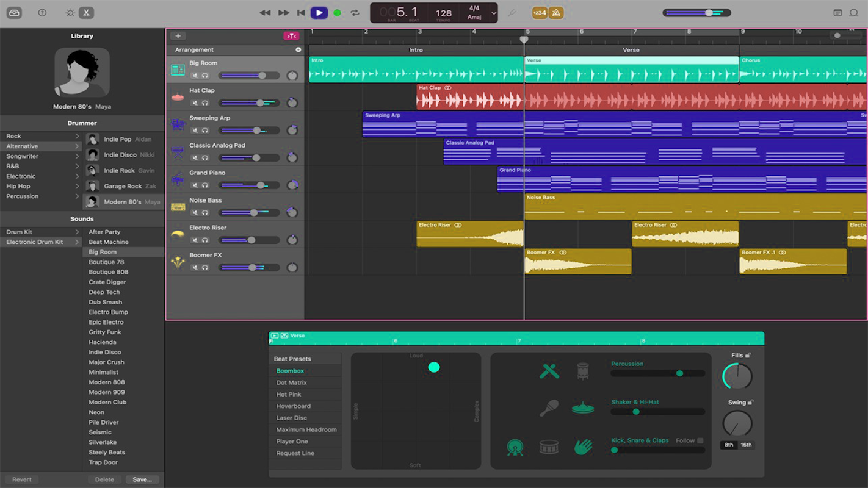Open the time signature and key dropdown
Screen dimensions: 868x488
[493, 13]
